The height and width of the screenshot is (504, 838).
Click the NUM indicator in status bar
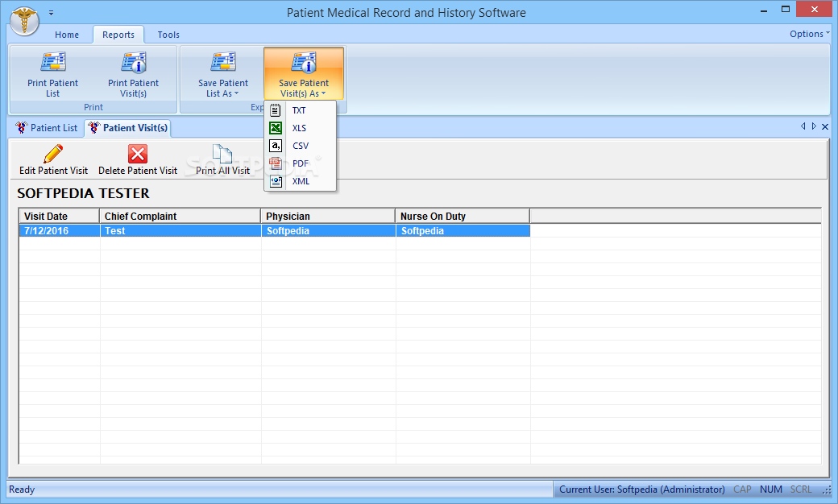pyautogui.click(x=770, y=490)
